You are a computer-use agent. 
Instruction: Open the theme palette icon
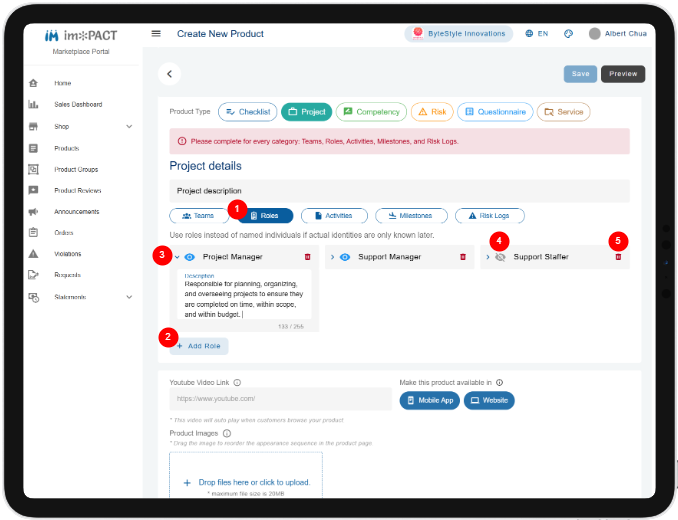(569, 34)
